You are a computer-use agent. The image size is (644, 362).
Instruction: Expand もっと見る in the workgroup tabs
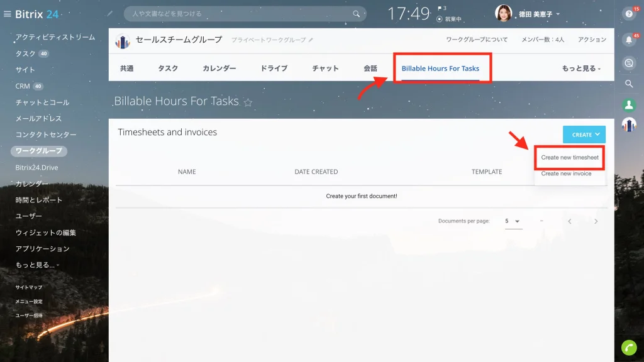[581, 69]
